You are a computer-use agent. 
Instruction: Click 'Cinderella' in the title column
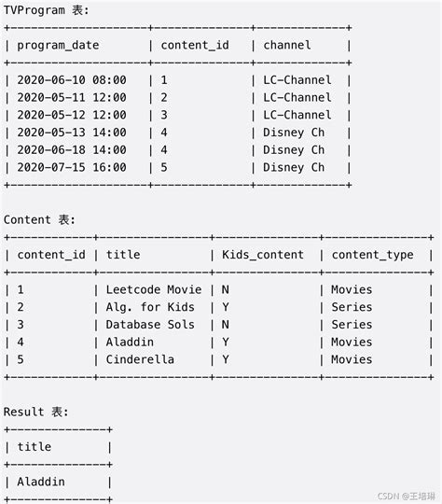pyautogui.click(x=140, y=359)
